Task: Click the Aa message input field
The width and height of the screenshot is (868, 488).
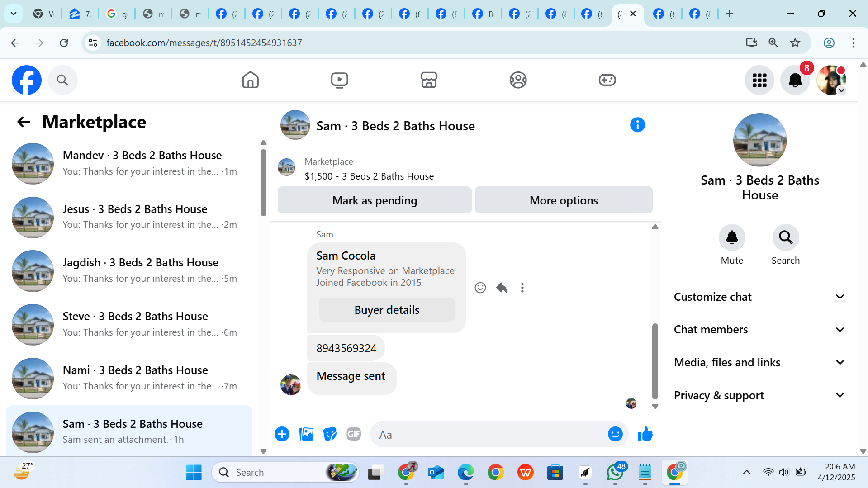Action: click(489, 434)
